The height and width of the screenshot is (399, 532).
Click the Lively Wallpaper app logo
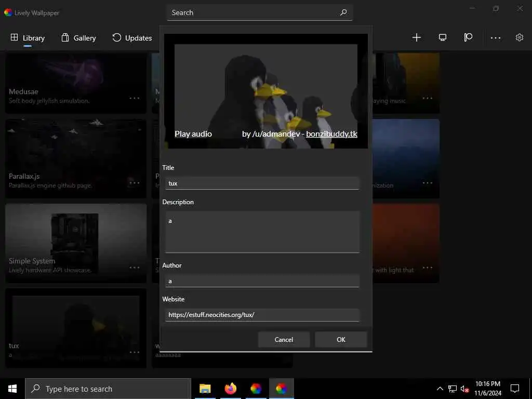[8, 12]
